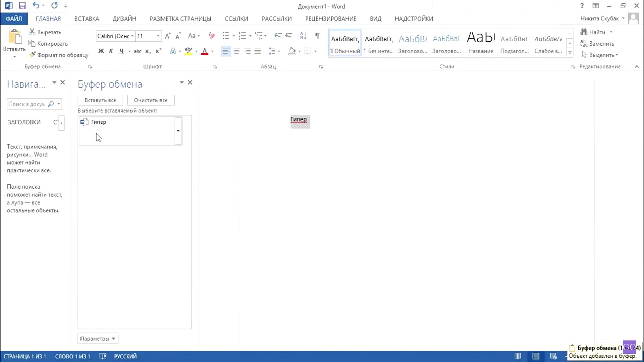This screenshot has width=644, height=362.
Task: Expand dropdown arrow of the Гипер clipboard item
Action: [x=178, y=131]
